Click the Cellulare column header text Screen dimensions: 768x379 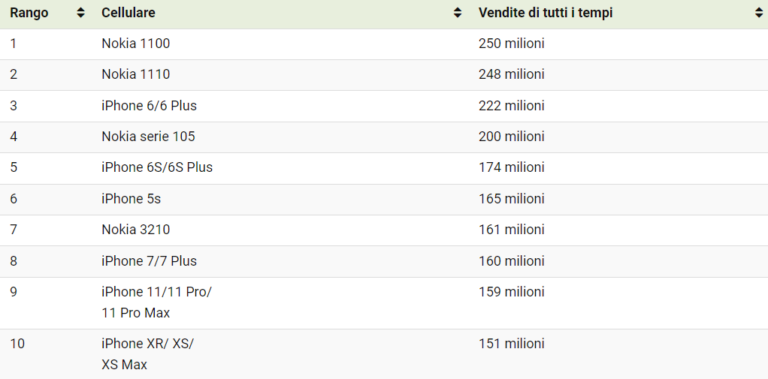128,13
